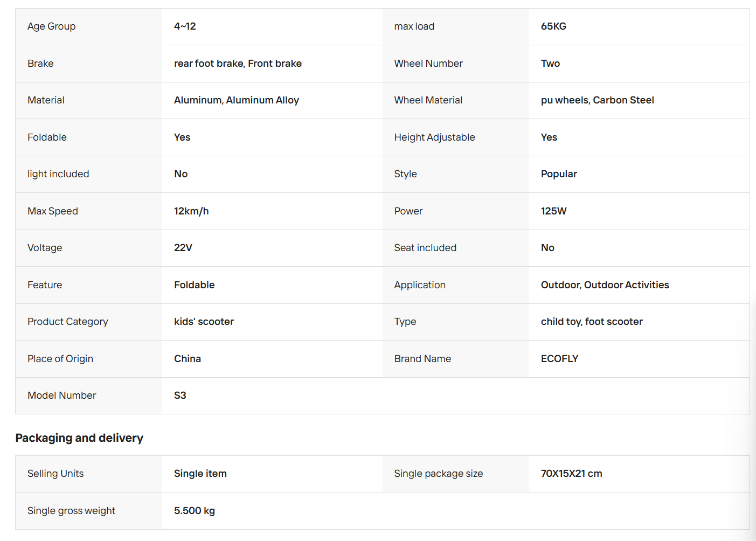
Task: Select the kids' scooter category value
Action: tap(204, 322)
